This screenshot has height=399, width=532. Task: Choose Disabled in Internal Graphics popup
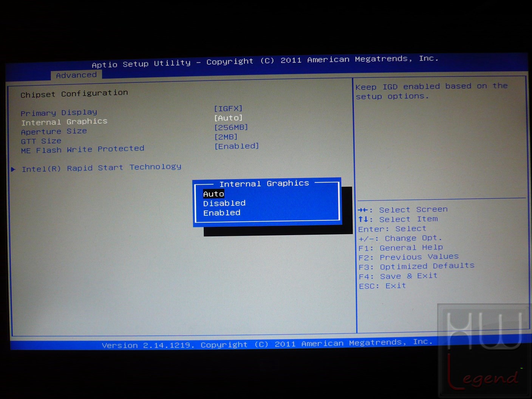click(x=224, y=203)
